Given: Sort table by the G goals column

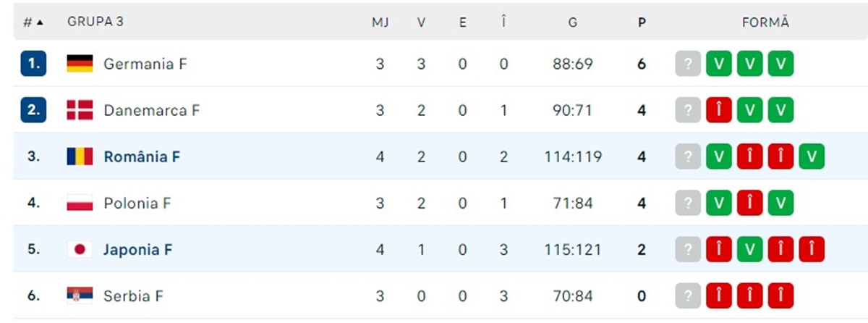Looking at the screenshot, I should (x=572, y=22).
